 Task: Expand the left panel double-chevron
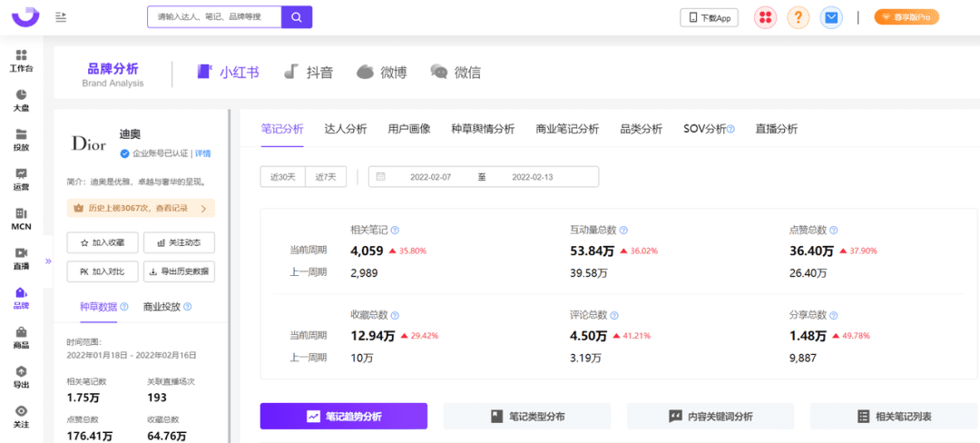pyautogui.click(x=48, y=261)
